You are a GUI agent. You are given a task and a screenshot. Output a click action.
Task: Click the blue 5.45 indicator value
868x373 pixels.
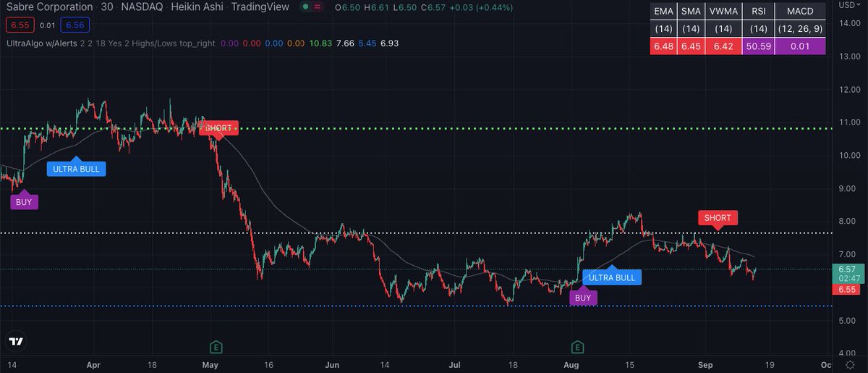[x=367, y=43]
